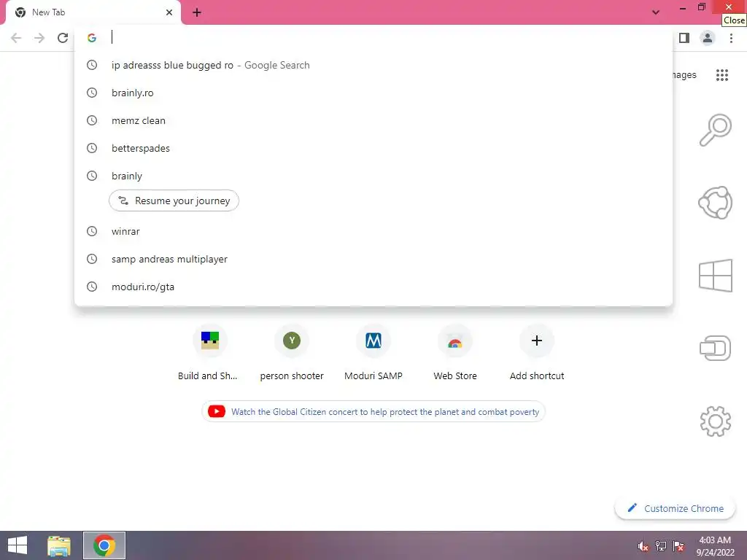Click Customize Chrome button

pyautogui.click(x=675, y=508)
